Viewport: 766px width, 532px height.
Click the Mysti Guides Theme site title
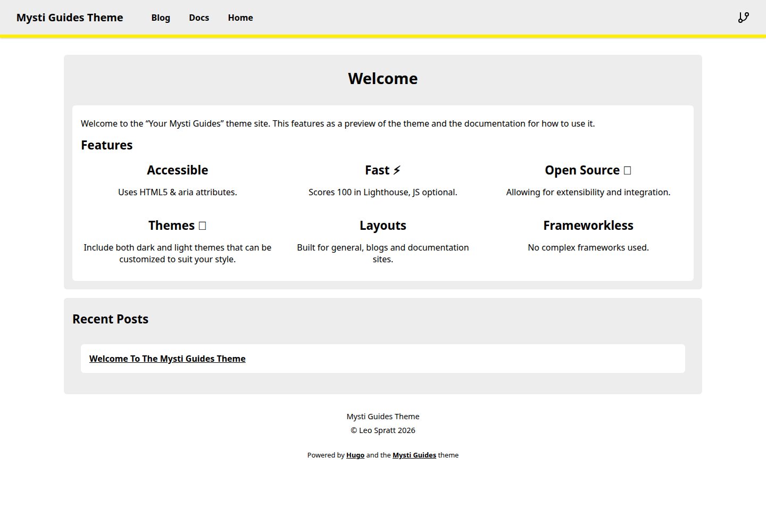70,18
